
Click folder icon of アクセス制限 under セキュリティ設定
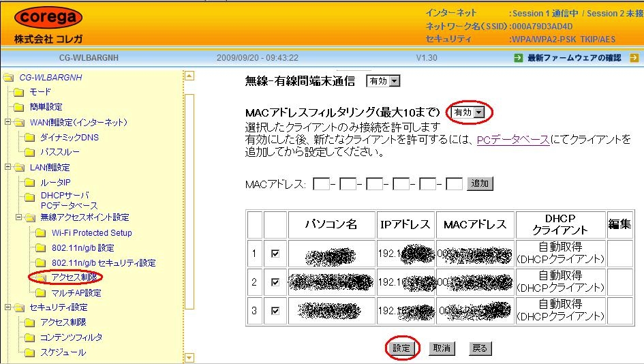coord(29,322)
